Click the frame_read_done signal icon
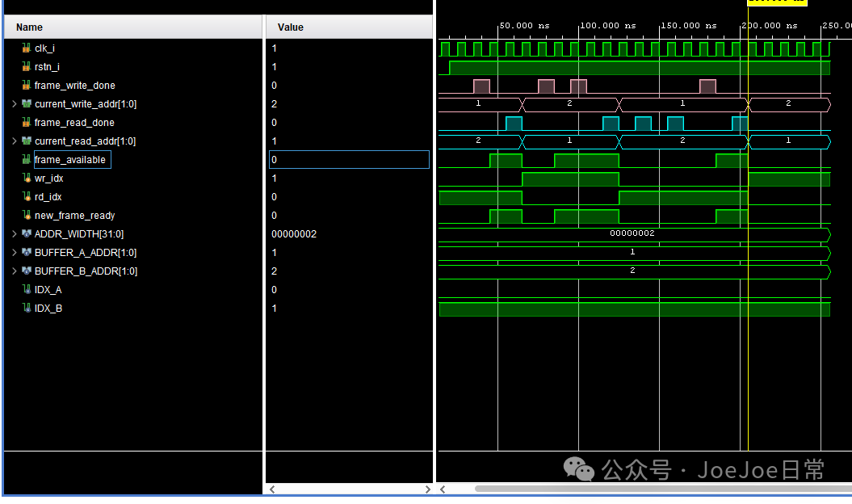Image resolution: width=852 pixels, height=504 pixels. pyautogui.click(x=26, y=122)
